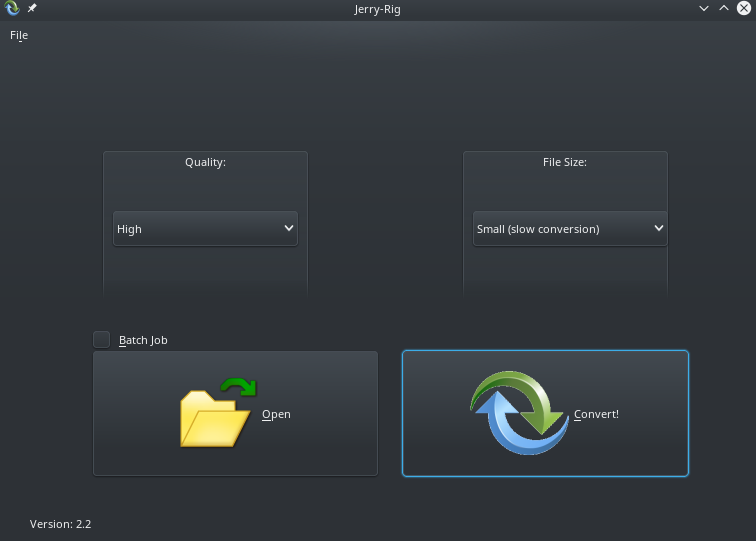Click the File Size: group label

(564, 162)
